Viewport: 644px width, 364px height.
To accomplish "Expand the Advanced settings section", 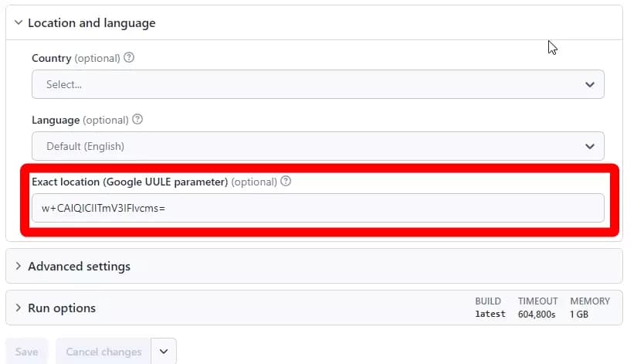I will 314,266.
